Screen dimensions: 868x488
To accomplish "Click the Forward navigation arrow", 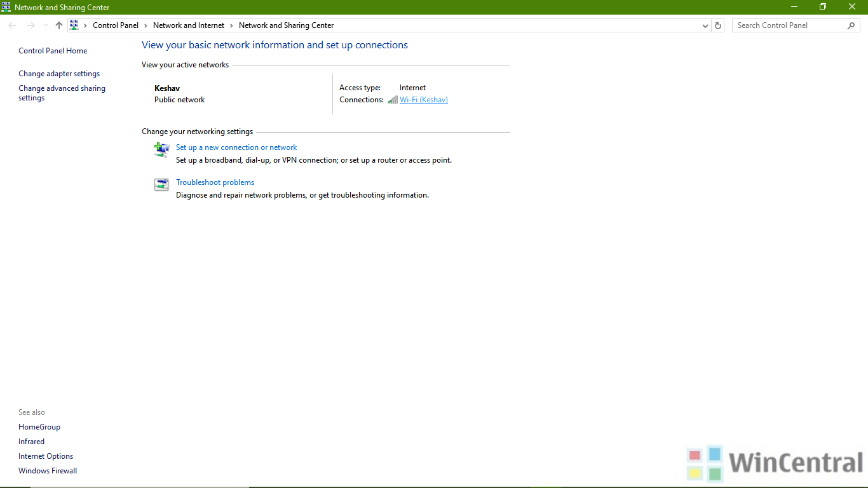I will coord(31,25).
